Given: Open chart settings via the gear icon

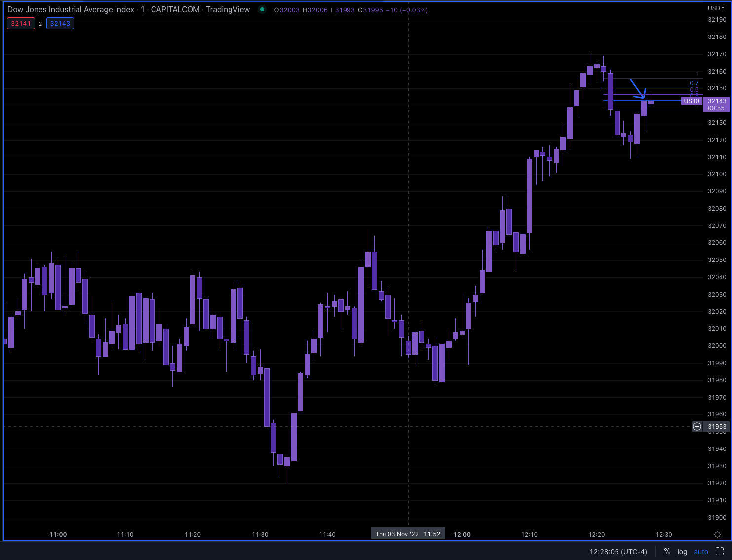Looking at the screenshot, I should pos(718,534).
